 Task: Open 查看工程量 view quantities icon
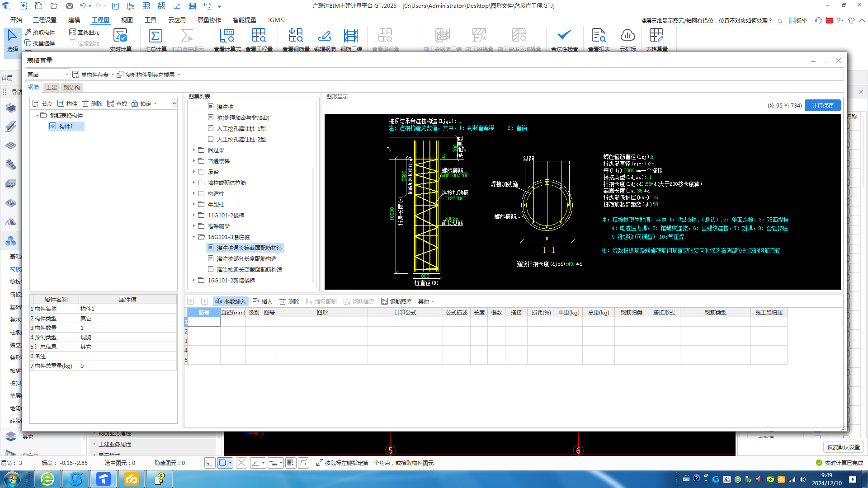pos(259,40)
